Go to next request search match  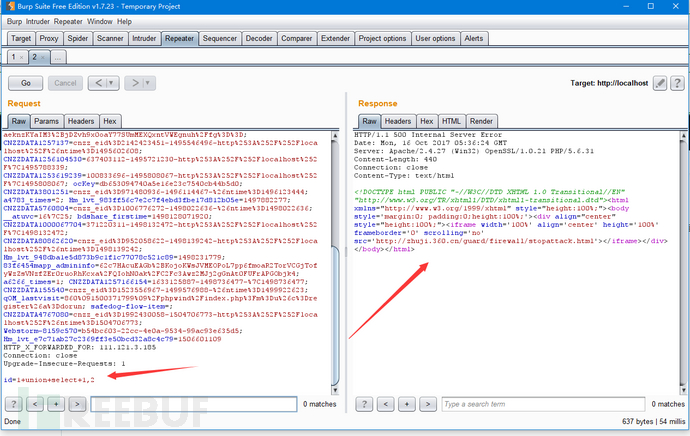click(77, 404)
